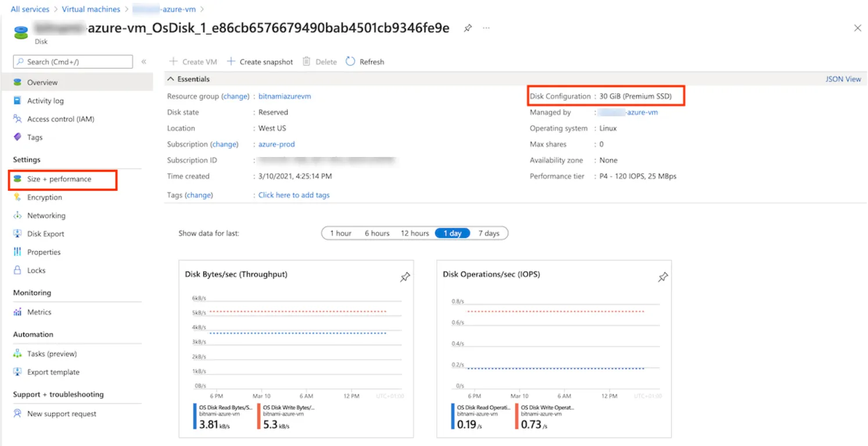Open the Managed by azure-vm link
Image resolution: width=868 pixels, height=446 pixels.
[x=629, y=112]
